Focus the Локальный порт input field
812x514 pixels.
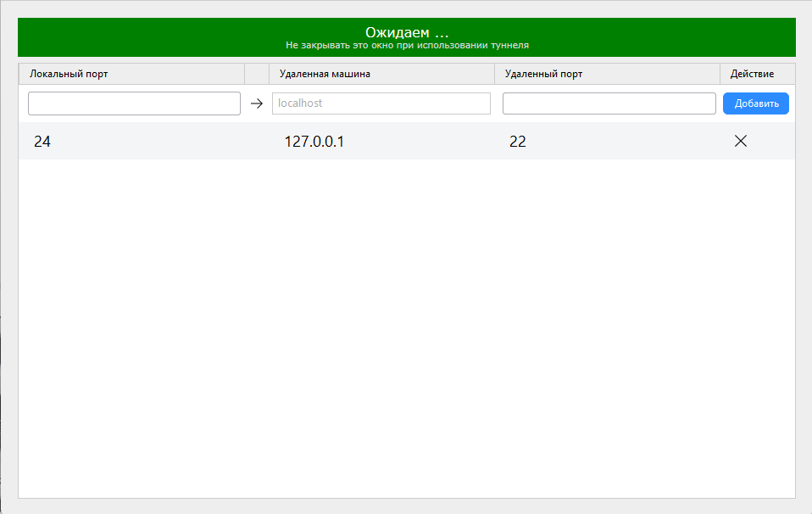(x=134, y=103)
